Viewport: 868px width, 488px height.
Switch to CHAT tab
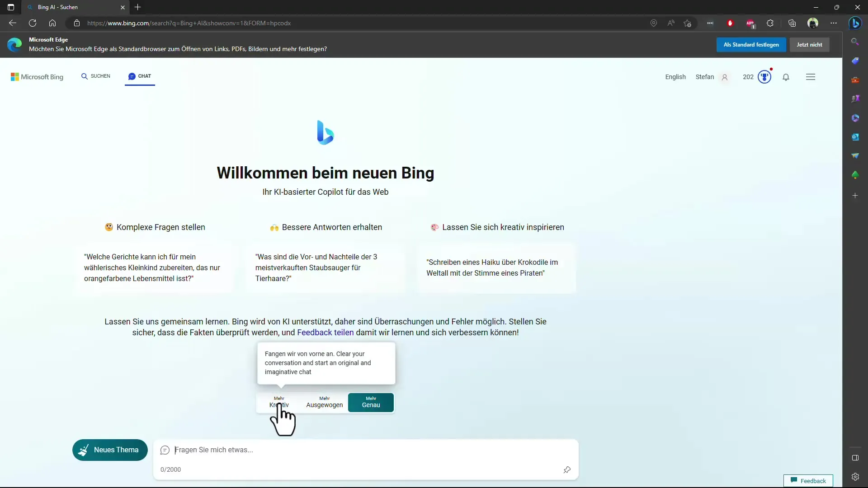click(140, 76)
